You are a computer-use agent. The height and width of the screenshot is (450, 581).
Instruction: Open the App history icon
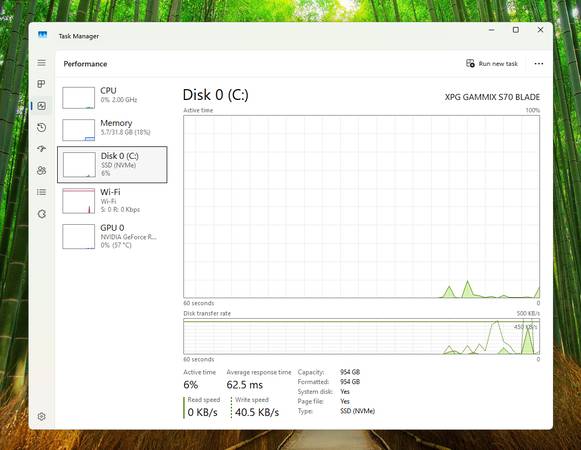click(42, 128)
